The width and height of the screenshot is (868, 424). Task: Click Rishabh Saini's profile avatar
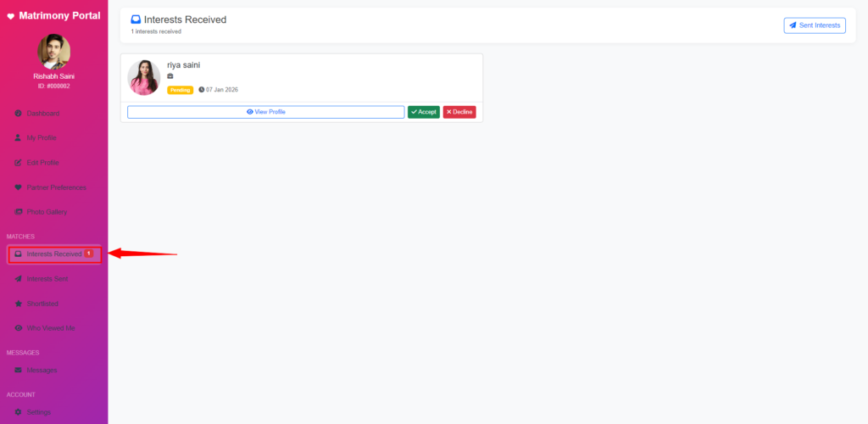pyautogui.click(x=53, y=52)
